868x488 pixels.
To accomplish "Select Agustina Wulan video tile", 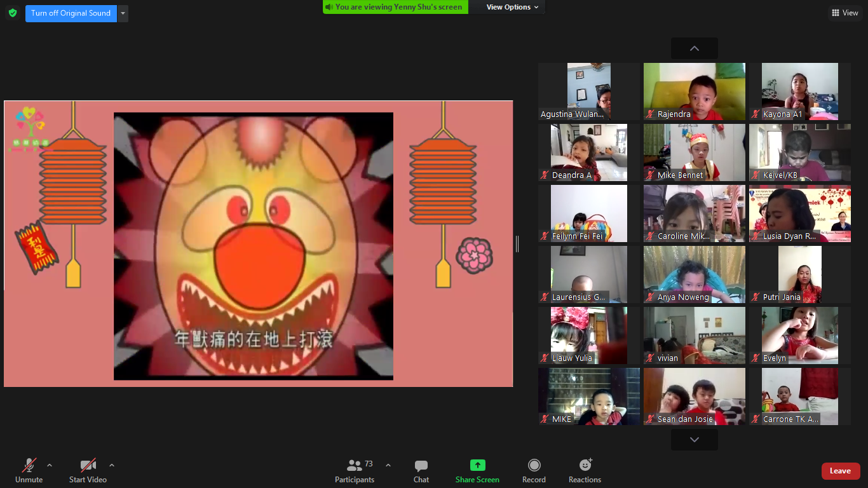I will 589,91.
